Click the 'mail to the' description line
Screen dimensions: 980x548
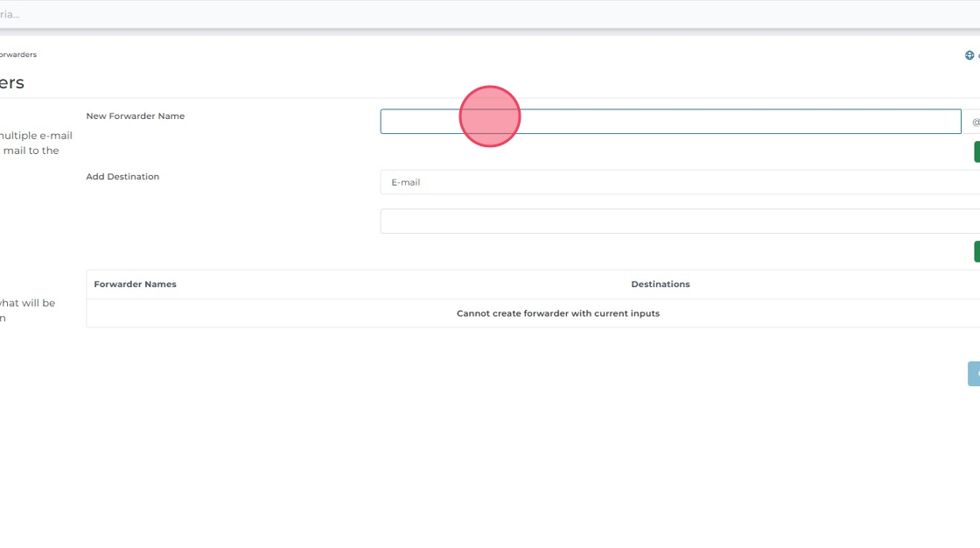tap(30, 151)
